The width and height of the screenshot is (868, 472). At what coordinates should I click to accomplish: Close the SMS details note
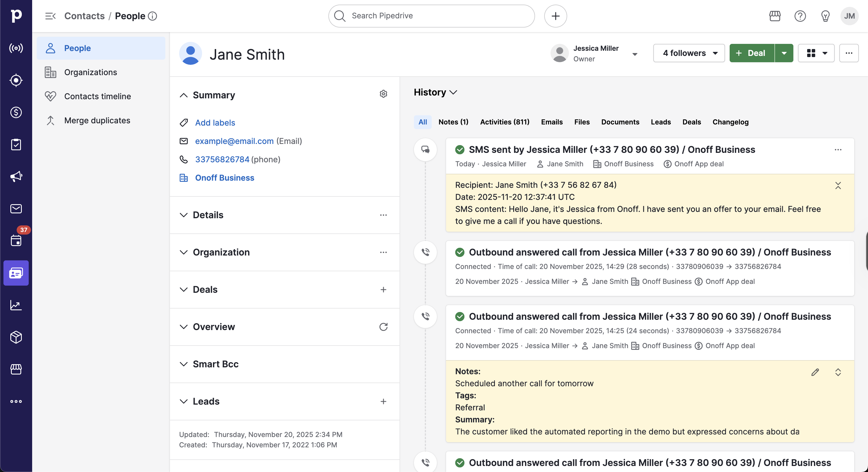(838, 186)
